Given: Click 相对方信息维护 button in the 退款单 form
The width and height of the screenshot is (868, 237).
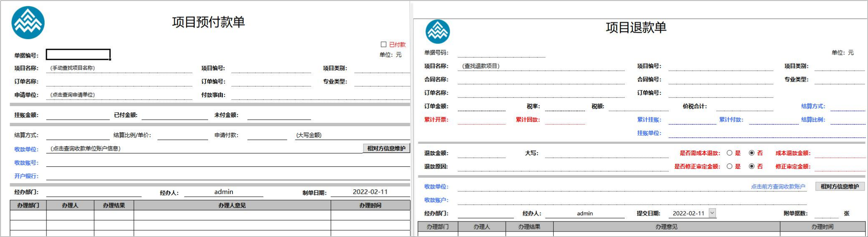Looking at the screenshot, I should 840,186.
